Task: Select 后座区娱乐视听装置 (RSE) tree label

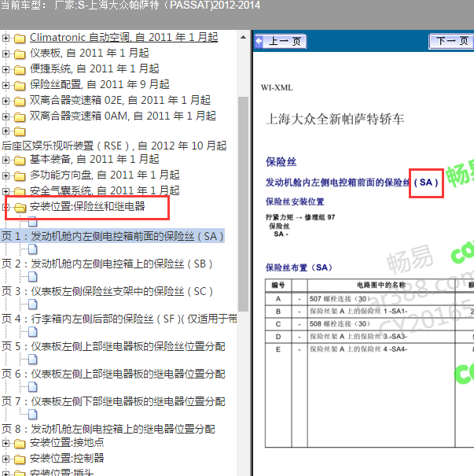Action: point(114,146)
